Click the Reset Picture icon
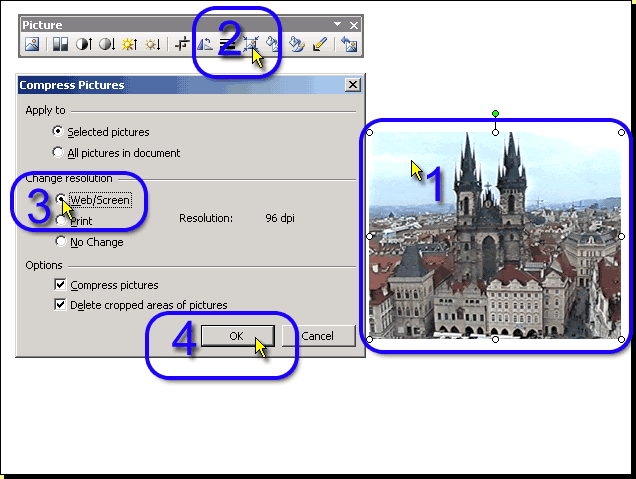This screenshot has height=479, width=636. coord(349,44)
